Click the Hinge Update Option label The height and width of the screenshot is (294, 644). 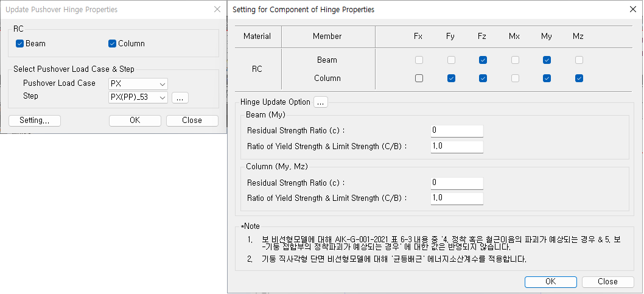276,102
